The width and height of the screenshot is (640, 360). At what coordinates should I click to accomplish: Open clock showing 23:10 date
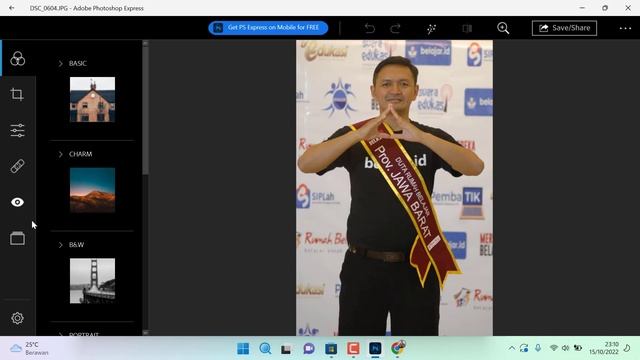tap(603, 348)
